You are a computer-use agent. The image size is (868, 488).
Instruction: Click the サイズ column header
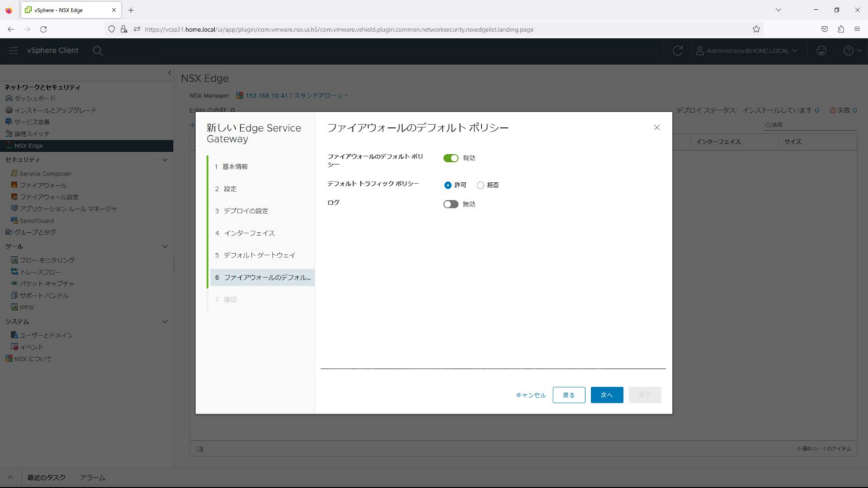[793, 142]
